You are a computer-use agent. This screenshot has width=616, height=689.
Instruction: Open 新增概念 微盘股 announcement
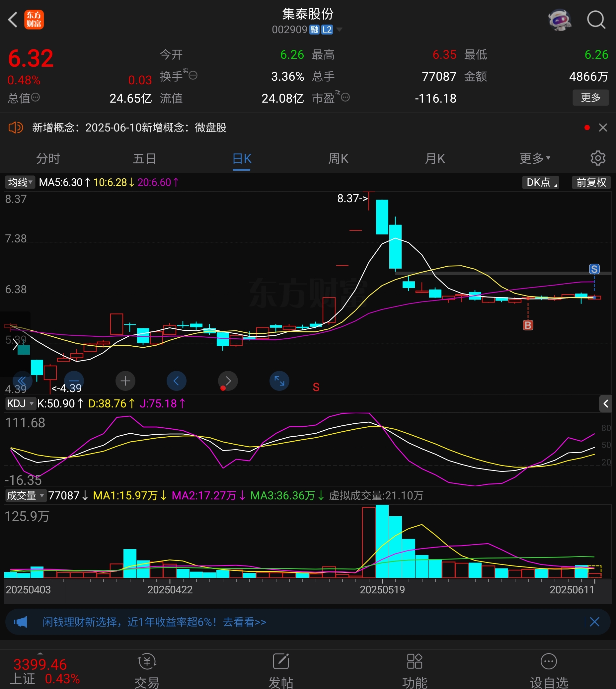coord(129,128)
